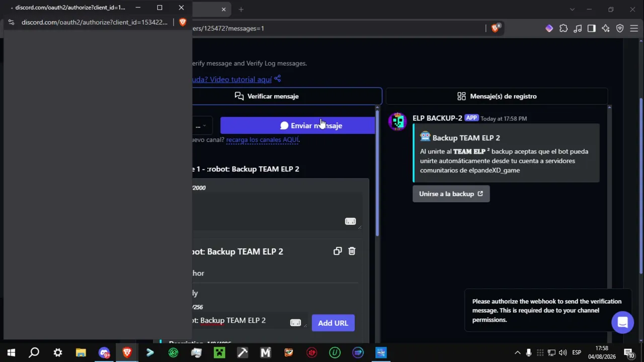Image resolution: width=644 pixels, height=362 pixels.
Task: Open Windows taskbar search
Action: coord(34,352)
